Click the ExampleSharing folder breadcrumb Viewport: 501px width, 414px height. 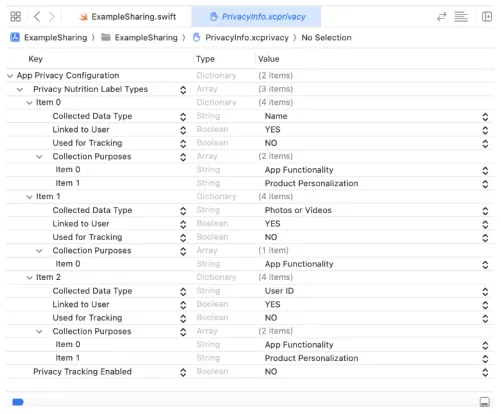coord(139,37)
